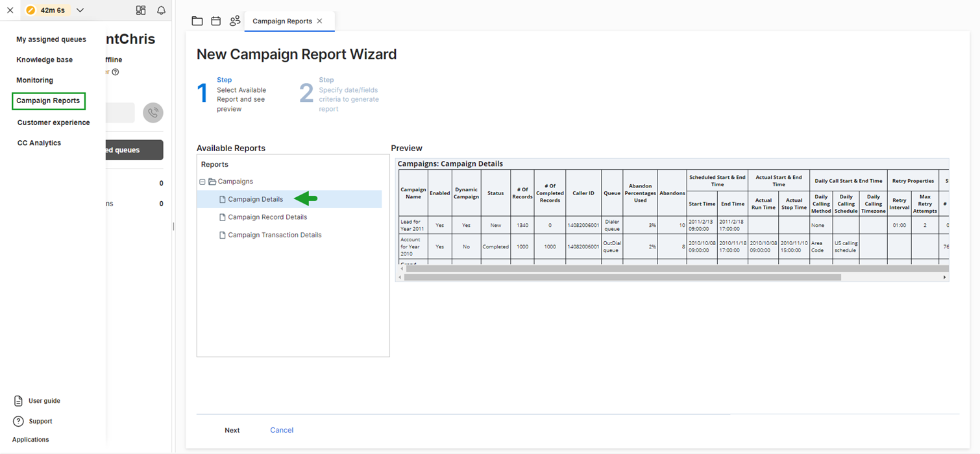Click the Campaign Details document icon

(222, 200)
